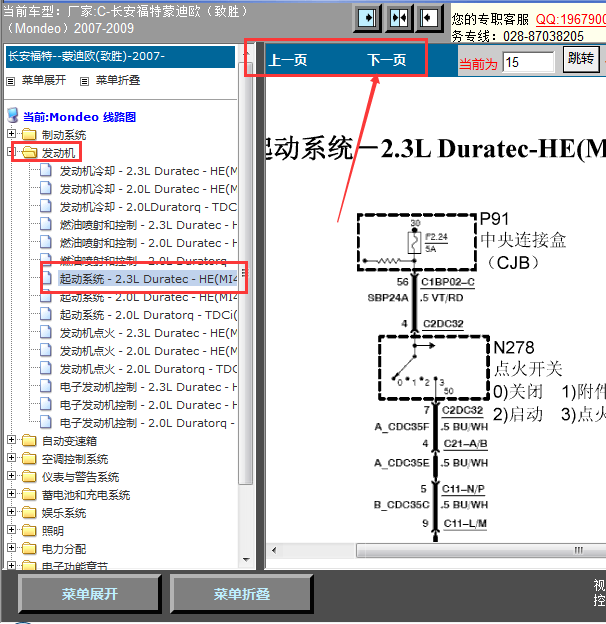Image resolution: width=606 pixels, height=624 pixels.
Task: Click the open 发动机 folder icon
Action: [x=29, y=152]
